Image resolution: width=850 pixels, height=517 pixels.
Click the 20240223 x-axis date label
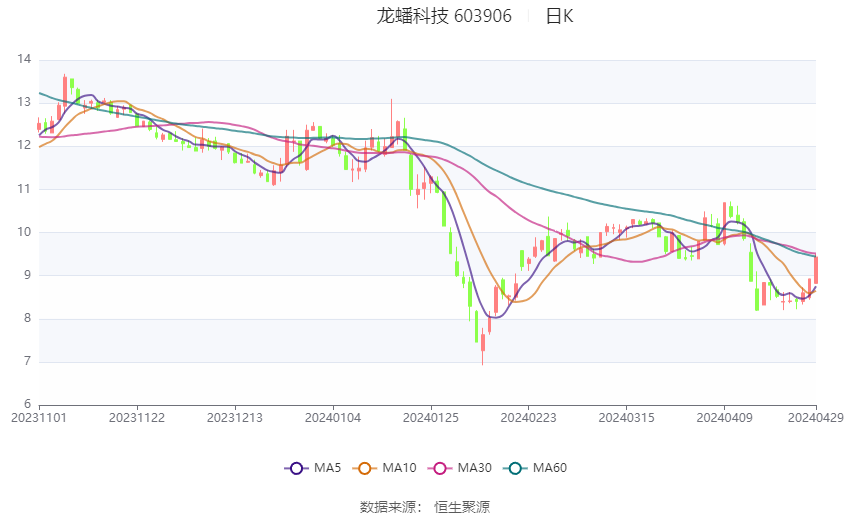529,418
